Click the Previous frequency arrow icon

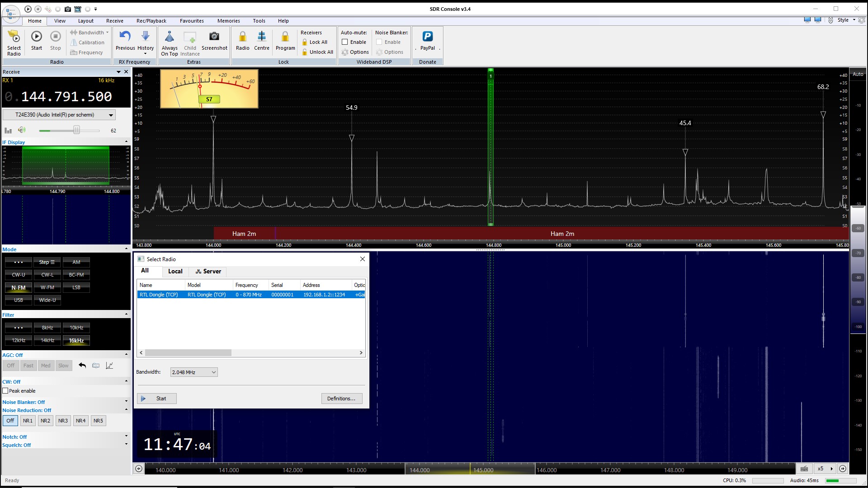pyautogui.click(x=125, y=37)
